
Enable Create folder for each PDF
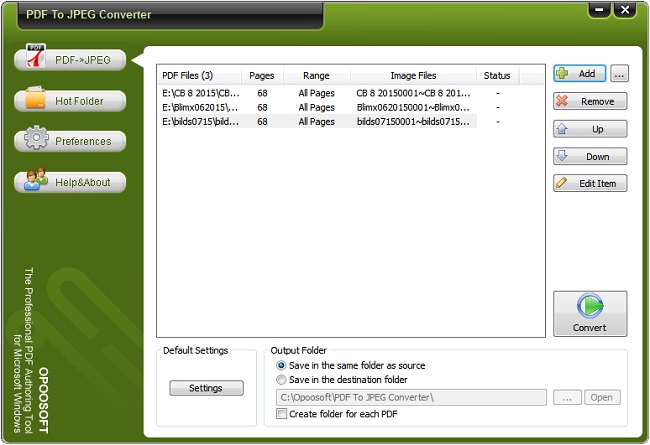tap(337, 414)
